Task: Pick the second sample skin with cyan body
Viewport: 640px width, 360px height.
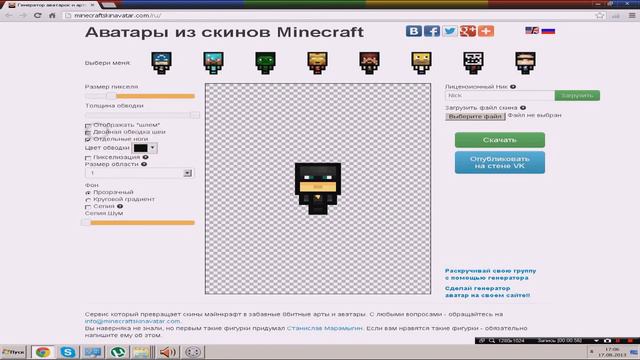Action: tap(213, 63)
